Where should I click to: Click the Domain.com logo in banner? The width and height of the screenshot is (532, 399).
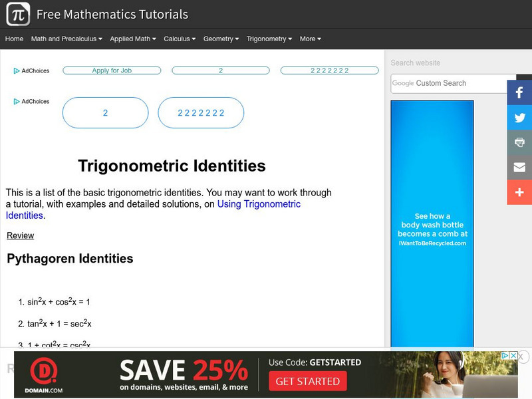tap(44, 375)
